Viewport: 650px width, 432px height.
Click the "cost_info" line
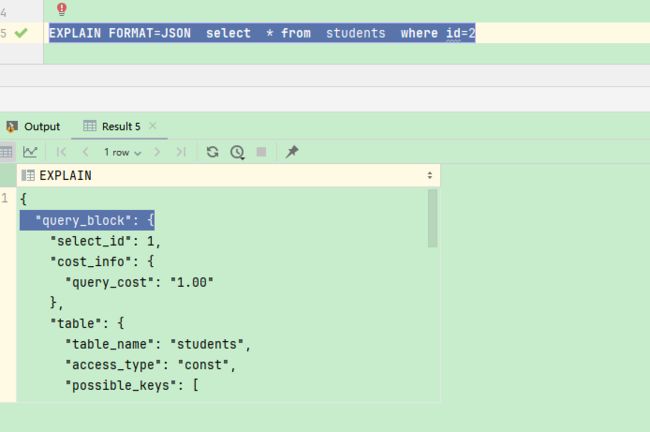(102, 261)
